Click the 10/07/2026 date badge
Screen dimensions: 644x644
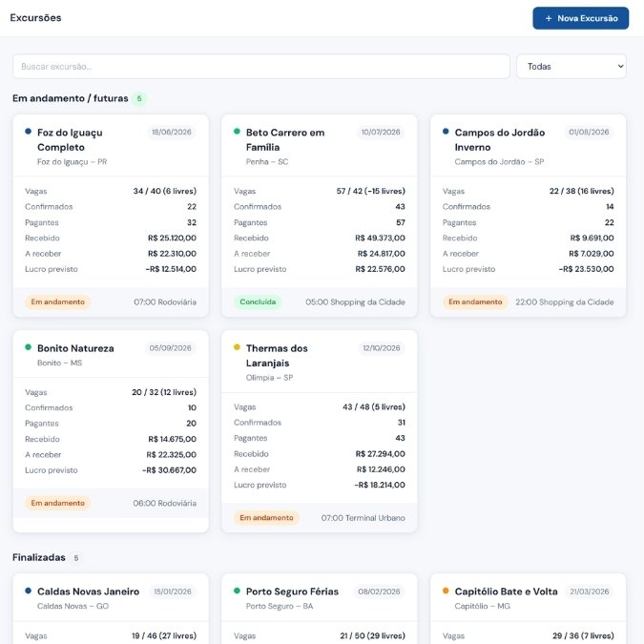pos(381,133)
